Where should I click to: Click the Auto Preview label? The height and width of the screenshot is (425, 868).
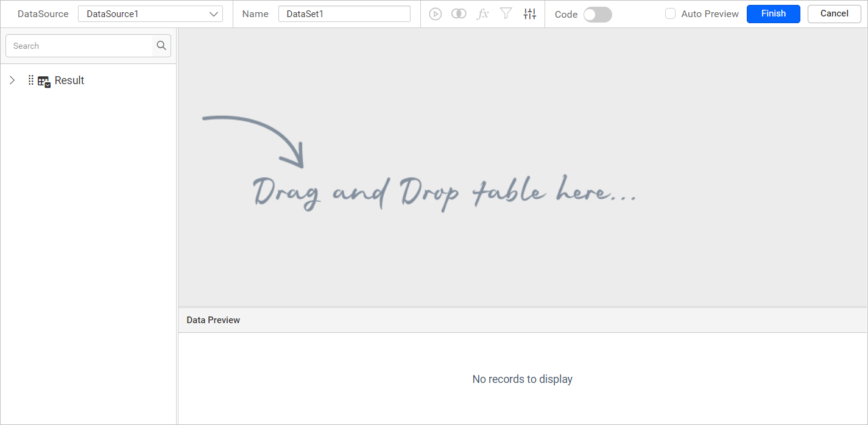click(710, 14)
